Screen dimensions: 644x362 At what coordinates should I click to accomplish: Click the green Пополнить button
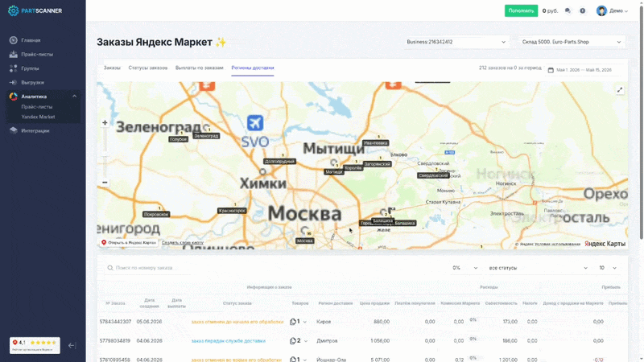pyautogui.click(x=521, y=10)
